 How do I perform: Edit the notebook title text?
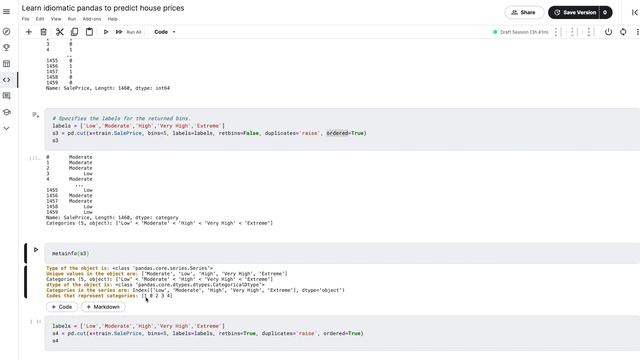(103, 8)
